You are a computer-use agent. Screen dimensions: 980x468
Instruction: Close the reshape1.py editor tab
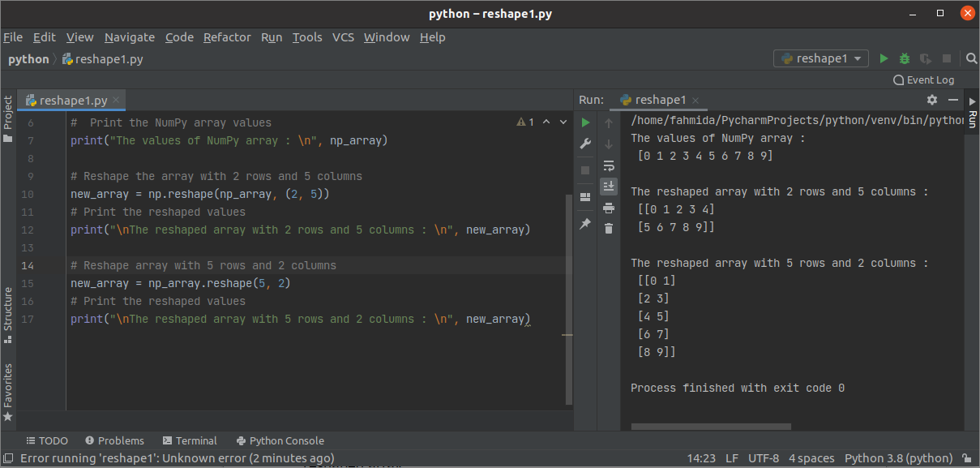[117, 101]
